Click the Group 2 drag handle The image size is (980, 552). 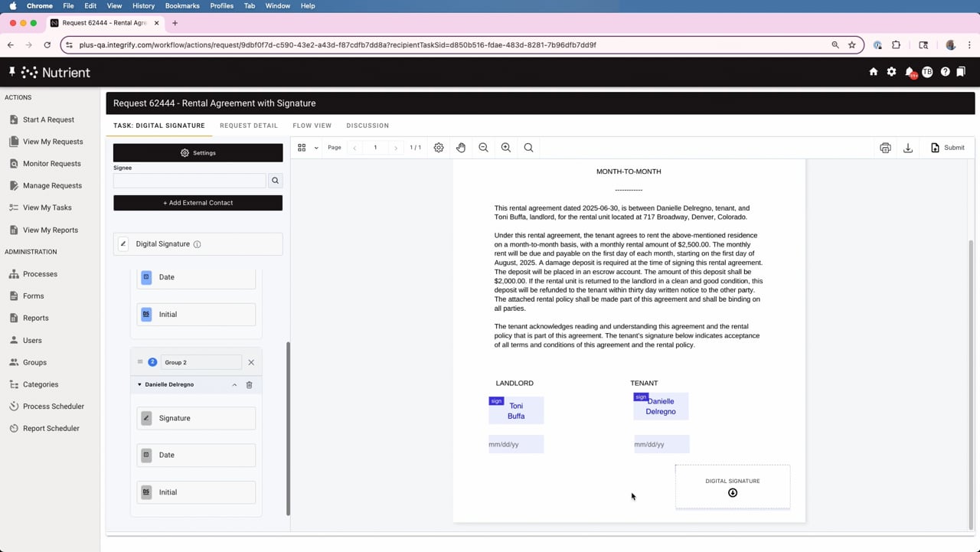(140, 362)
